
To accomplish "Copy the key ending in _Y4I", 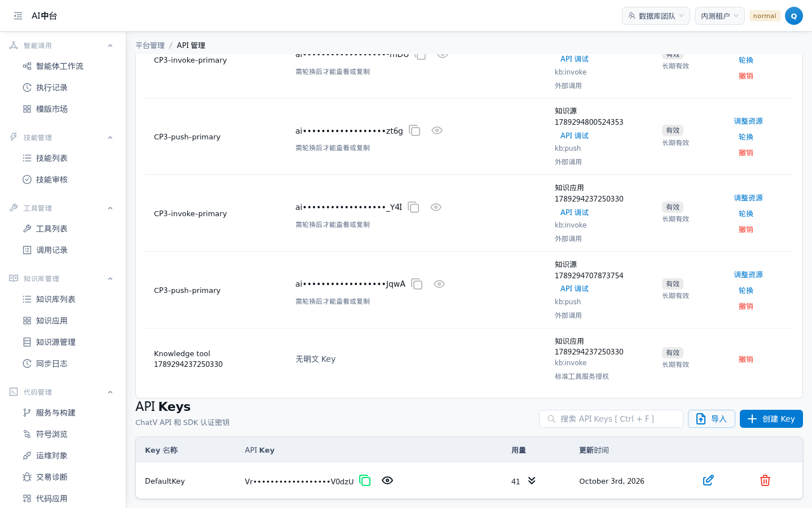I will tap(413, 207).
